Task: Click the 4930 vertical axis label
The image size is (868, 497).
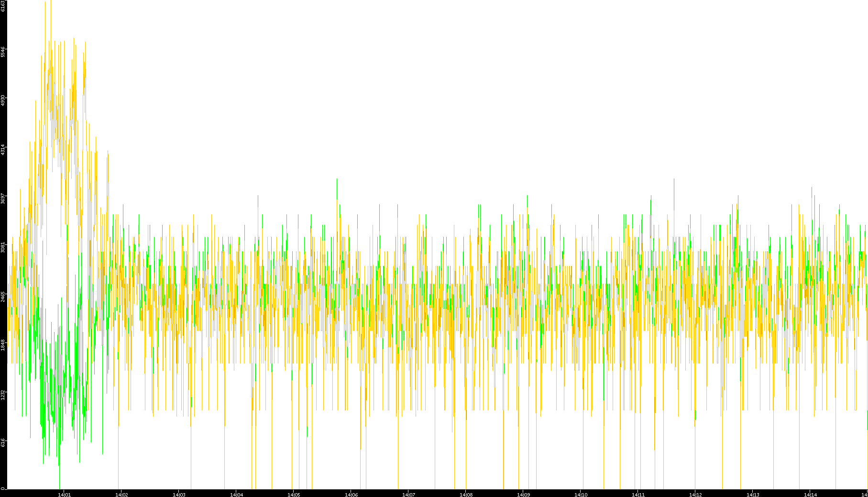Action: (x=3, y=101)
